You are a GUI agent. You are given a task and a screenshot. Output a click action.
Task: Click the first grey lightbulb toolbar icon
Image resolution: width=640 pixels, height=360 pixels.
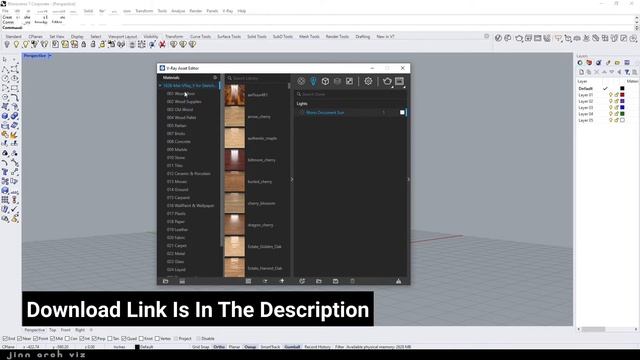click(x=7, y=44)
